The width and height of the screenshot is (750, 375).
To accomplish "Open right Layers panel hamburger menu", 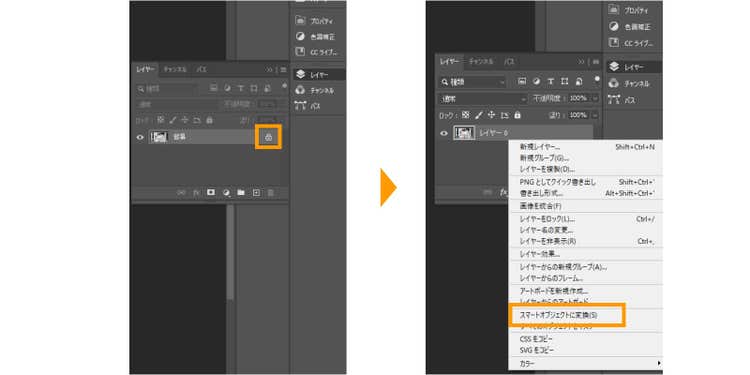I will click(596, 62).
